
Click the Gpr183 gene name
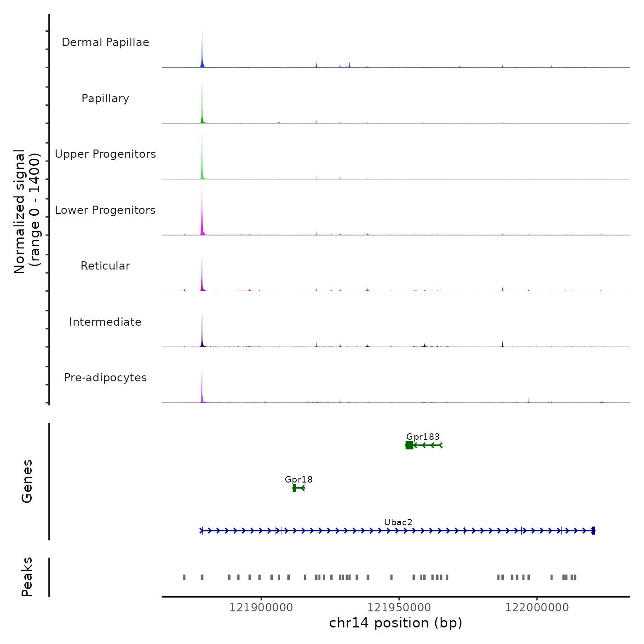423,437
